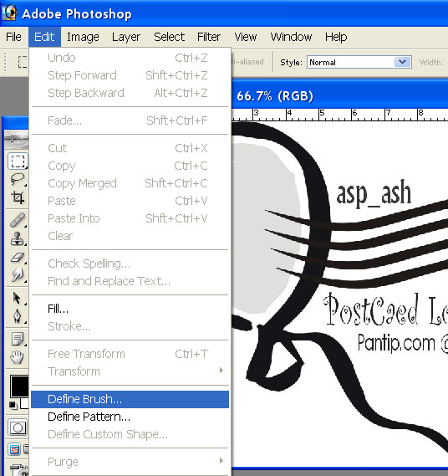Select the Healing Brush tool

pyautogui.click(x=18, y=220)
